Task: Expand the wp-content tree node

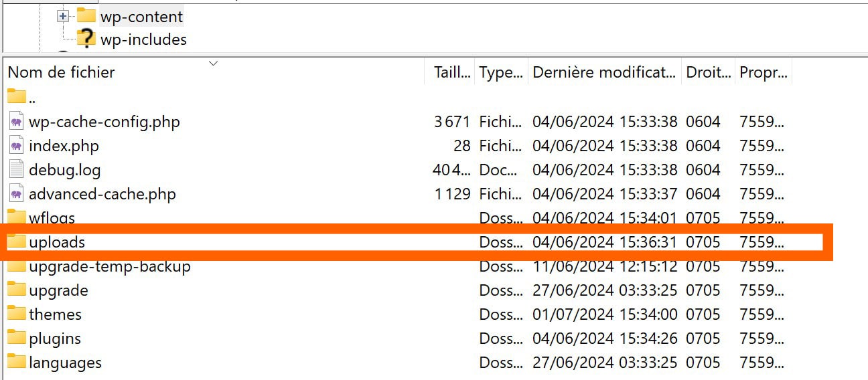Action: coord(63,16)
